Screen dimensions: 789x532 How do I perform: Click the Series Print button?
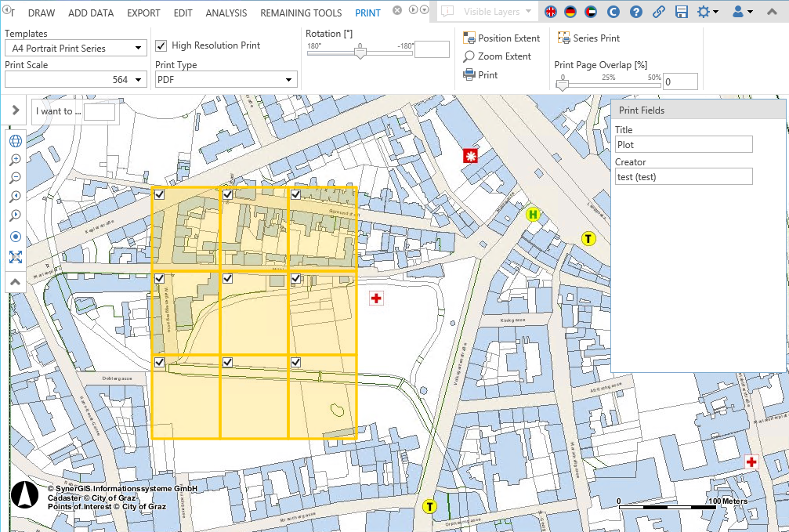pos(588,38)
